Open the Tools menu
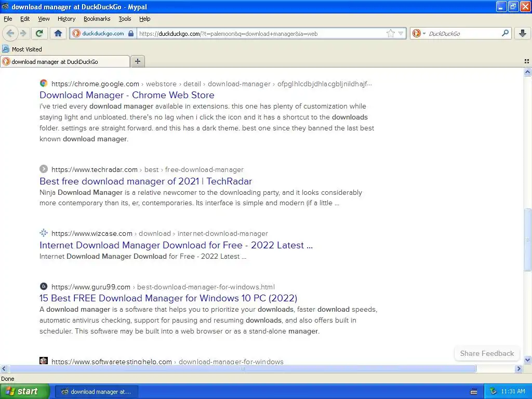The height and width of the screenshot is (399, 532). [x=125, y=19]
